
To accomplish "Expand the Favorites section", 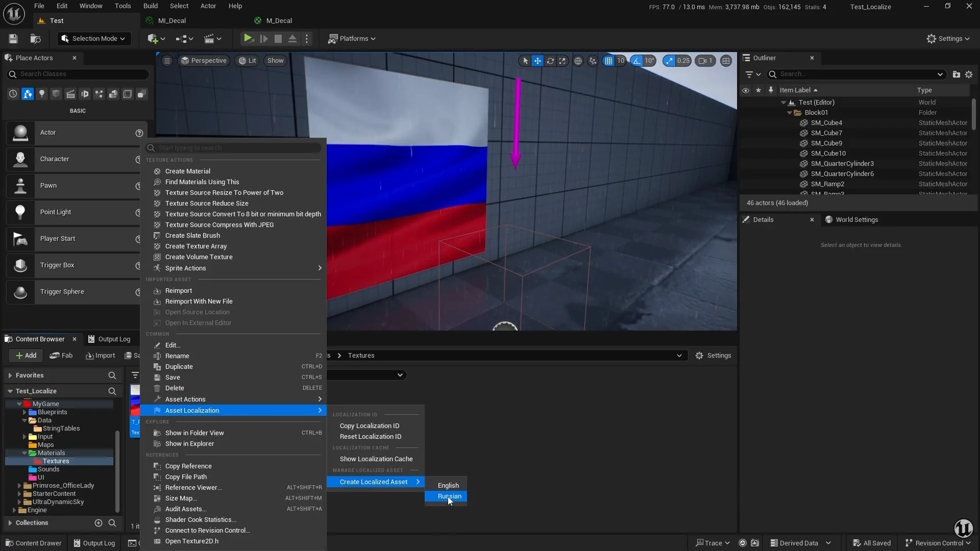I will 10,375.
